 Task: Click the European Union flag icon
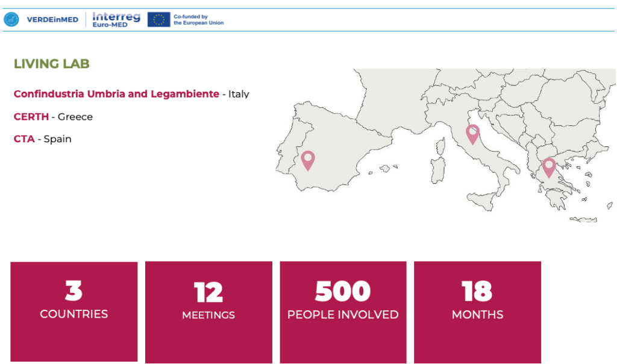tap(158, 19)
